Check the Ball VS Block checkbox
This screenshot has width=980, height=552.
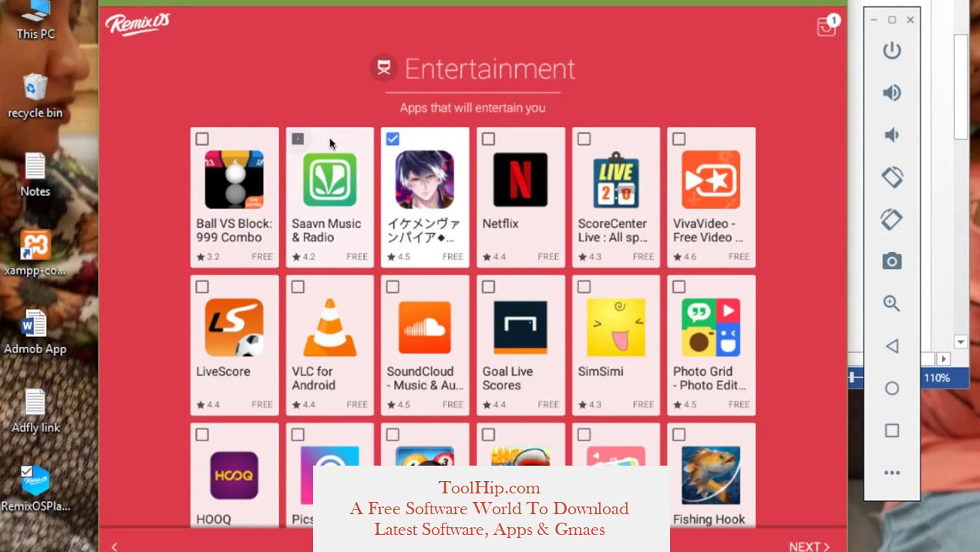click(x=202, y=139)
